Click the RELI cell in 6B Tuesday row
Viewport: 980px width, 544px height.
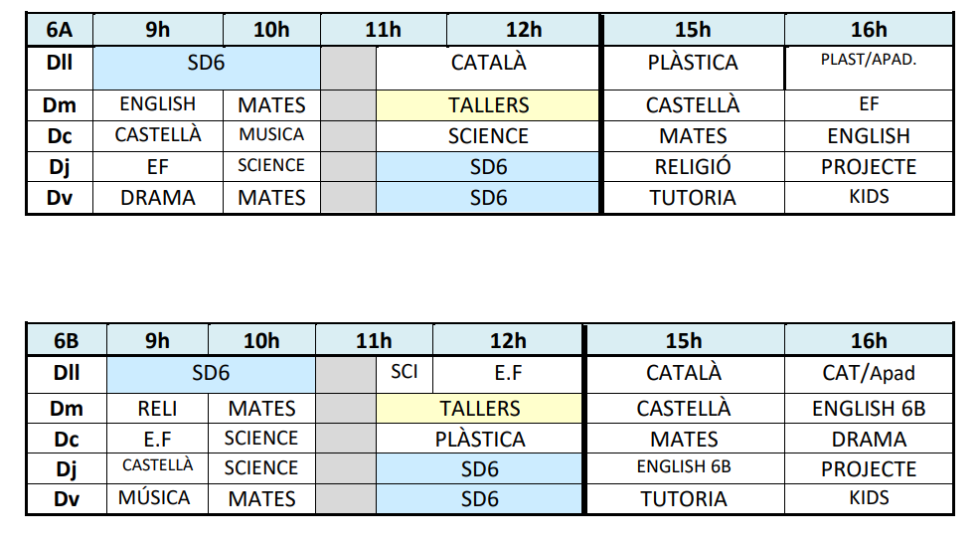point(157,408)
